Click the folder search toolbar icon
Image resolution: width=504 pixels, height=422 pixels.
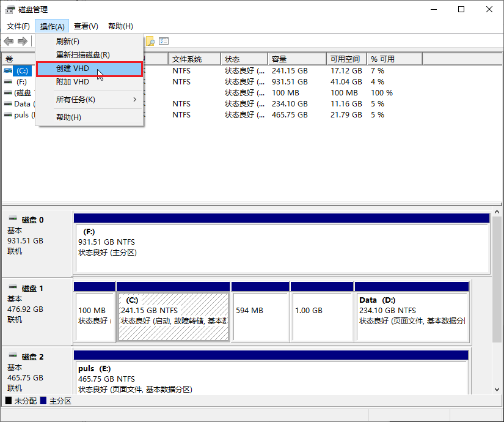pyautogui.click(x=150, y=41)
